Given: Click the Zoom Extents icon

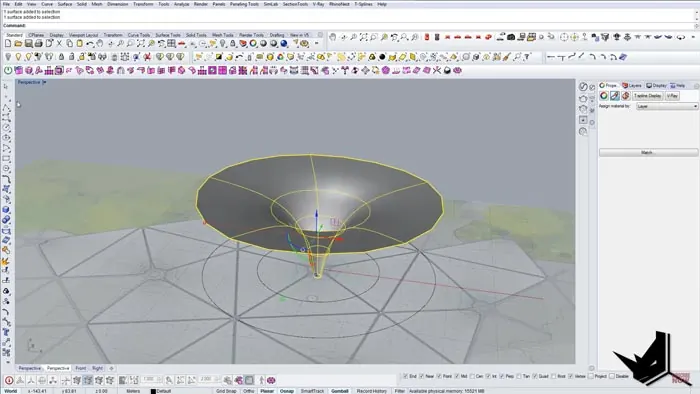Looking at the screenshot, I should pyautogui.click(x=141, y=44).
